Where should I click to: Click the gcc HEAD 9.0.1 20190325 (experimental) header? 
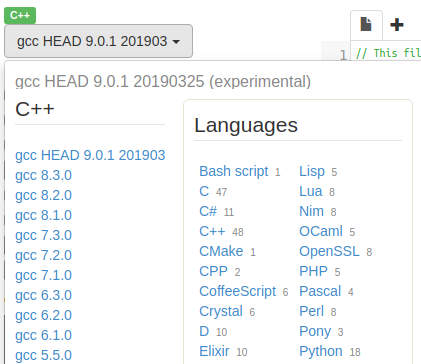point(163,81)
